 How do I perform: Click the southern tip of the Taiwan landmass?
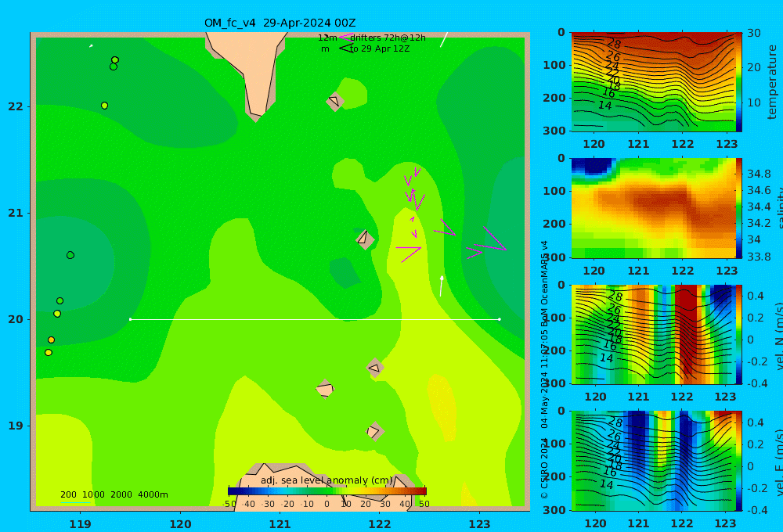pos(256,117)
